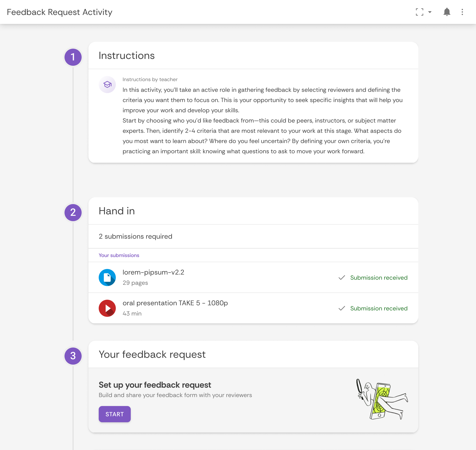Click the teacher graduation cap icon

click(107, 85)
